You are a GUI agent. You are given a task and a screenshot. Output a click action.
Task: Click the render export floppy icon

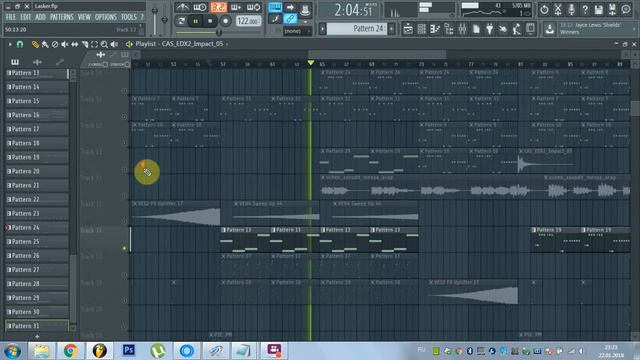(612, 9)
